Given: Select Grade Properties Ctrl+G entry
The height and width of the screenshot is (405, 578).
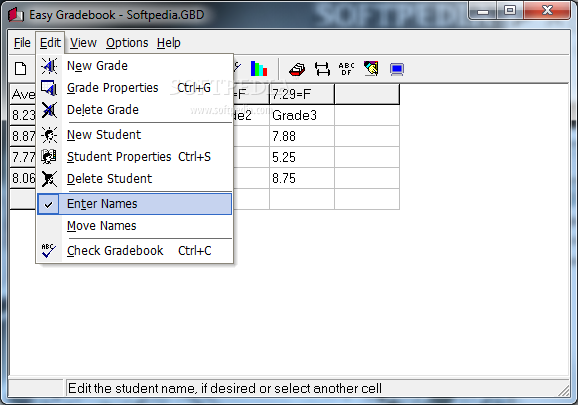Looking at the screenshot, I should pyautogui.click(x=135, y=88).
